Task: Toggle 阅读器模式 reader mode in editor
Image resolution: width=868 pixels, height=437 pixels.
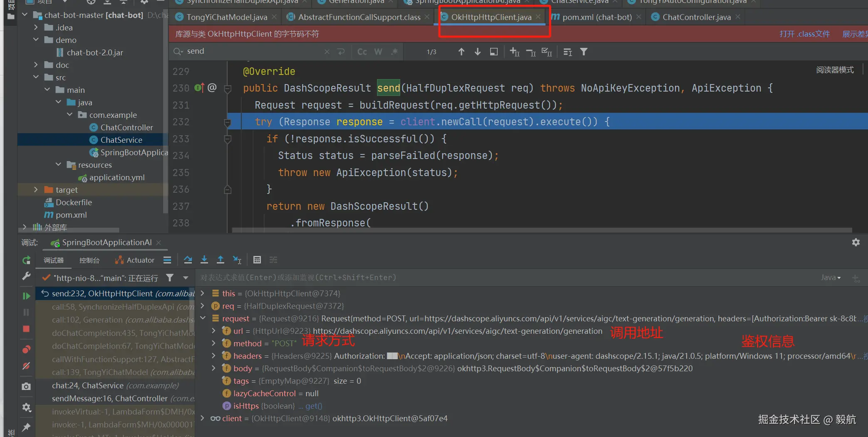Action: (x=835, y=70)
